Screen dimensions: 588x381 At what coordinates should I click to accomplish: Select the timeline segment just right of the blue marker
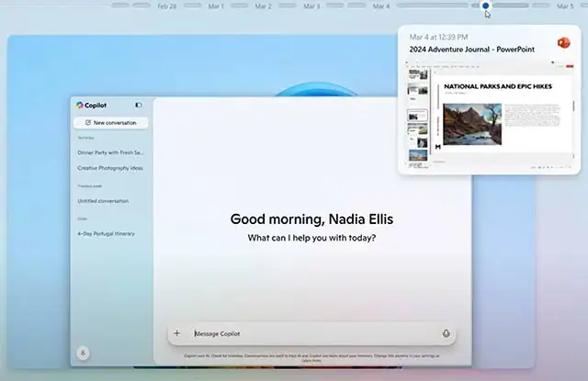[x=511, y=6]
